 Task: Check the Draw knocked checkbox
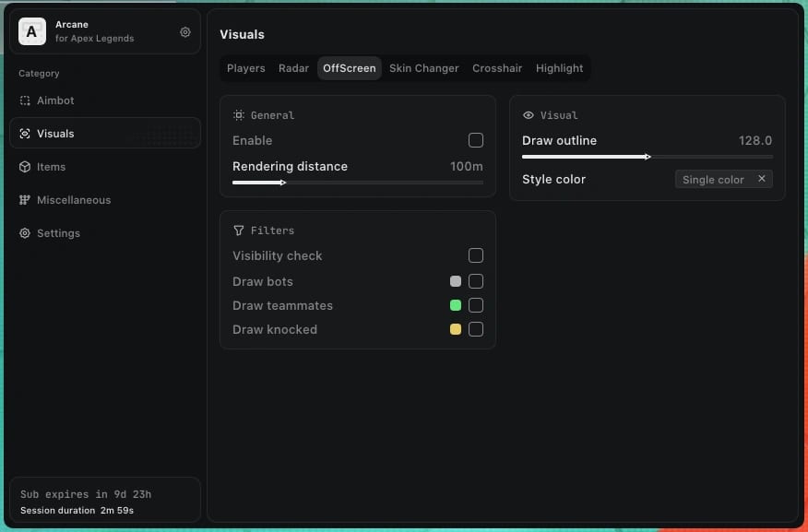476,329
